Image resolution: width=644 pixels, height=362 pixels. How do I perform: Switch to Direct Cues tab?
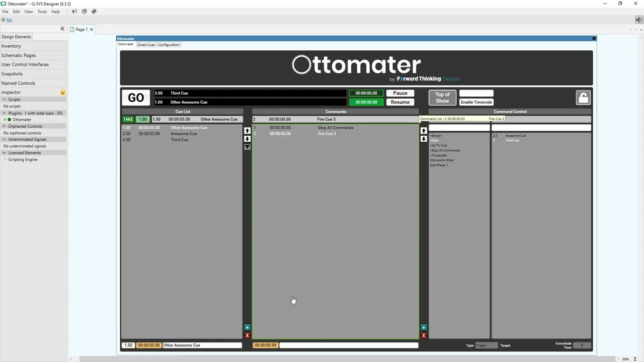[x=146, y=45]
